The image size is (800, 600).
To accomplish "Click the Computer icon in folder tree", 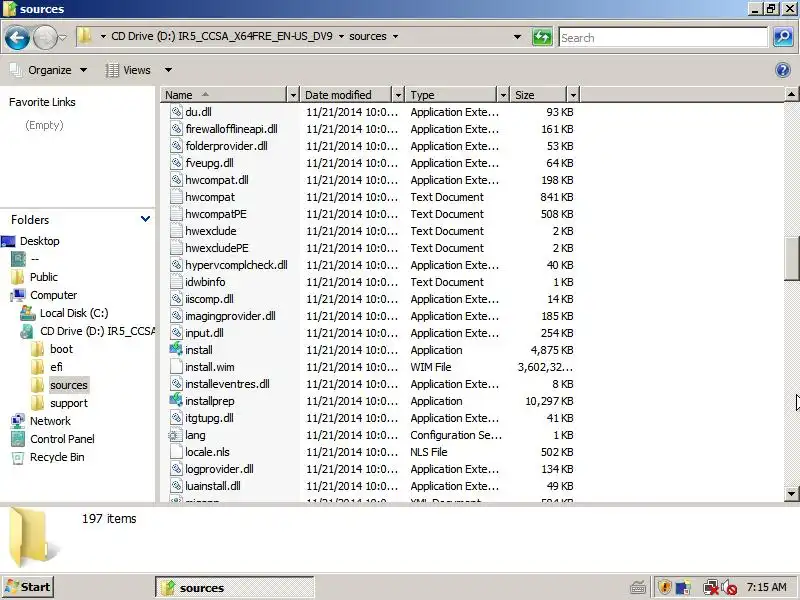I will [x=18, y=295].
